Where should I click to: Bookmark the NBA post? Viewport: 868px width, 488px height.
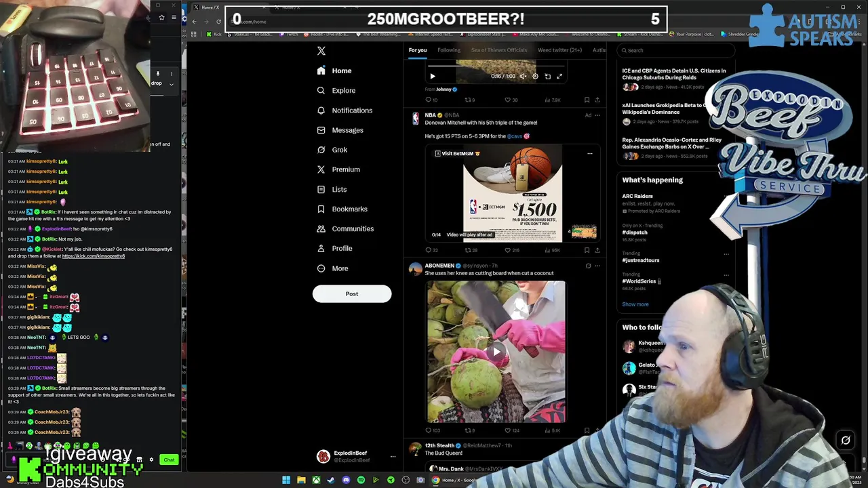[x=587, y=250]
